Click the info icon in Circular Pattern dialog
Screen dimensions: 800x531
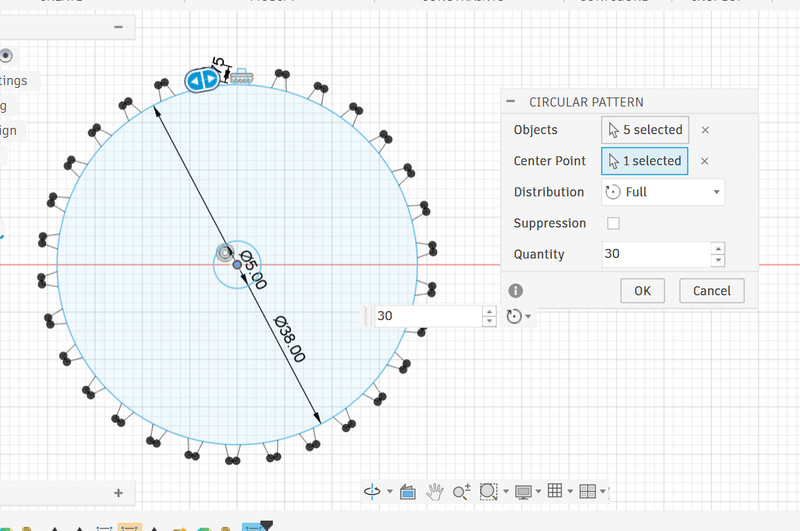pyautogui.click(x=516, y=291)
